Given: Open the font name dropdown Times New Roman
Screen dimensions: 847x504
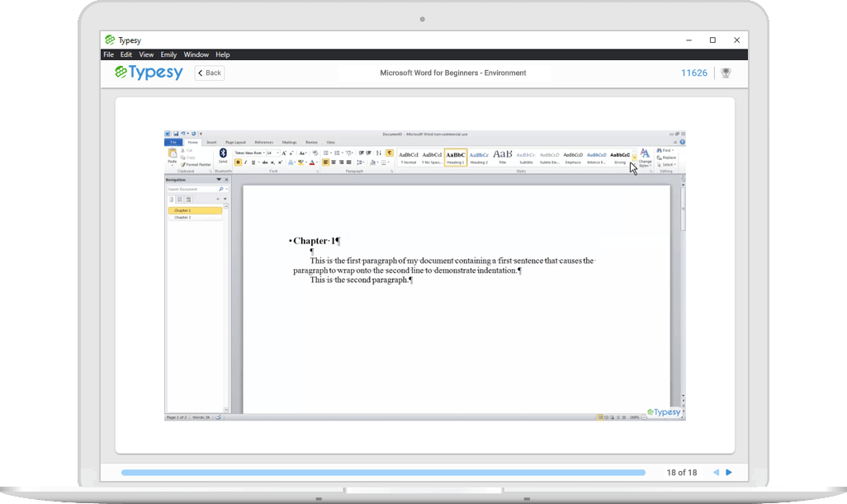Looking at the screenshot, I should pos(263,153).
